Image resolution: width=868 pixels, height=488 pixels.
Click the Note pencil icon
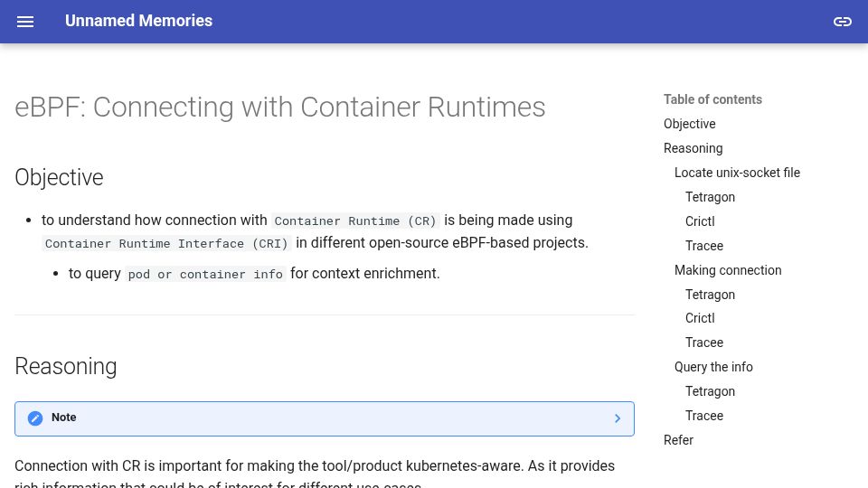pos(35,418)
